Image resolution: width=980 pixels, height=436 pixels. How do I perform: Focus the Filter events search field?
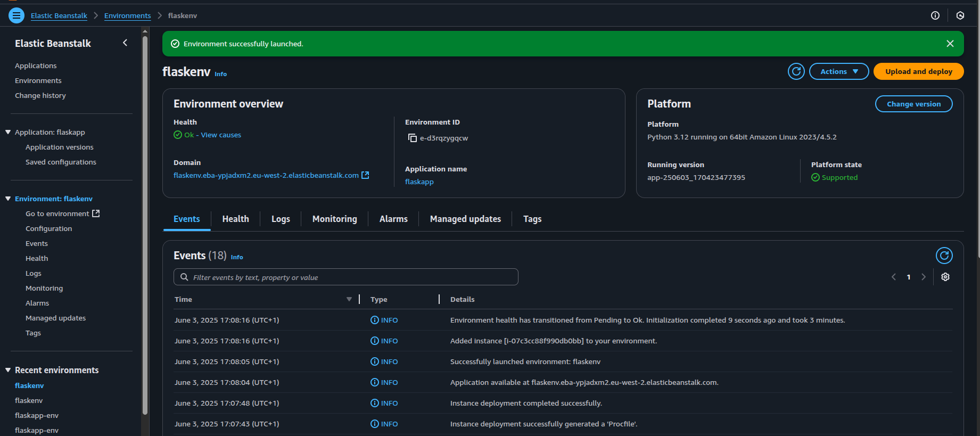[346, 277]
